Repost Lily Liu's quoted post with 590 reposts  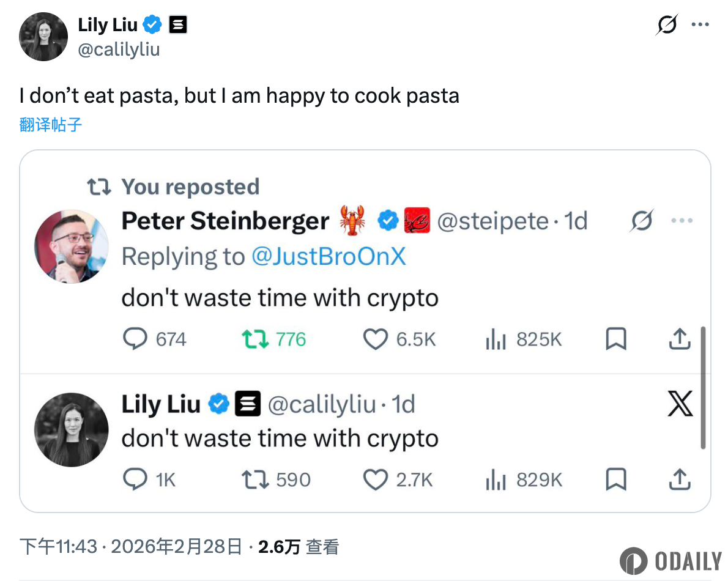point(255,481)
